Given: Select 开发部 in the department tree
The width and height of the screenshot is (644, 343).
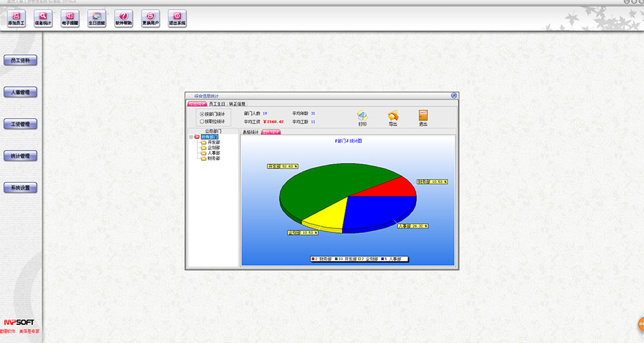Looking at the screenshot, I should pos(213,142).
